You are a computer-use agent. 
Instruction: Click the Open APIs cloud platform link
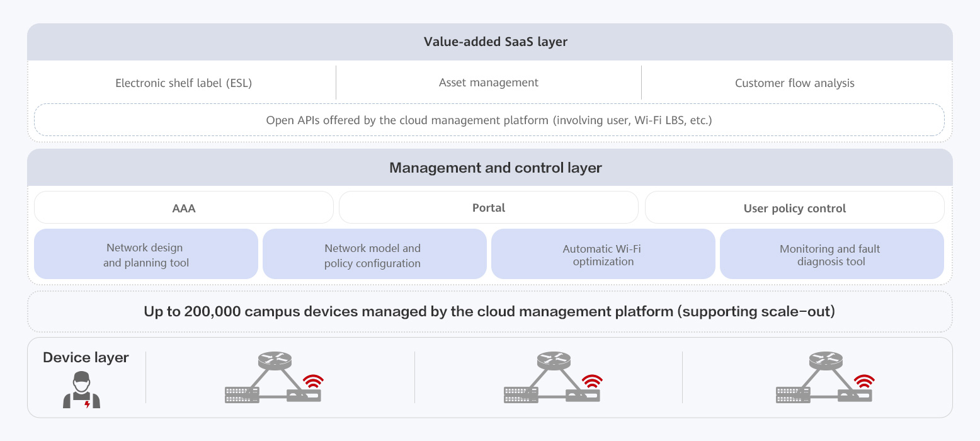click(x=489, y=120)
